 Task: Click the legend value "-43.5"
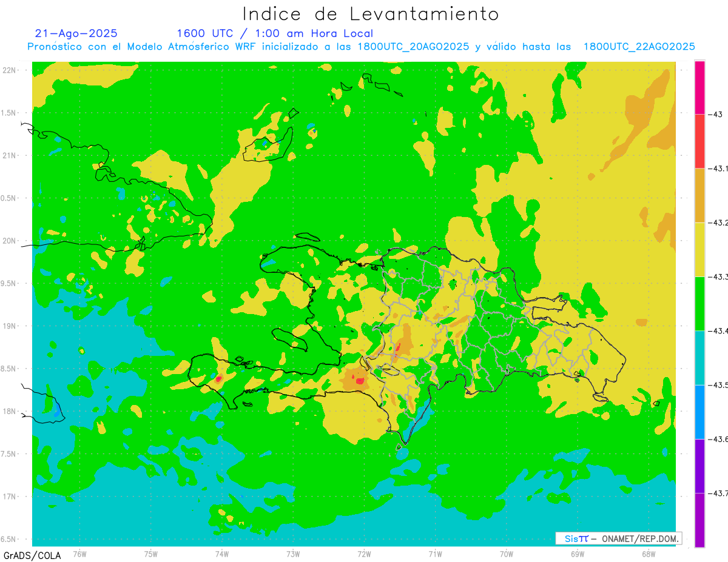click(x=718, y=384)
